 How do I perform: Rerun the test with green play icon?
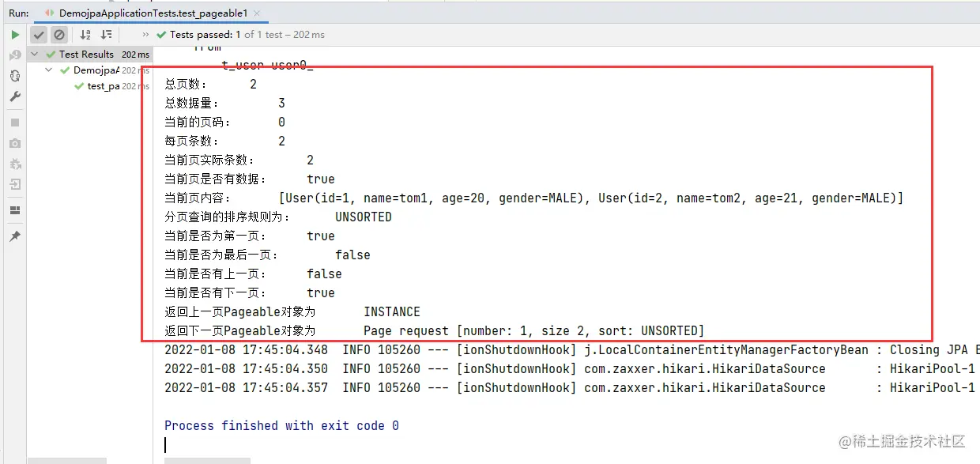pyautogui.click(x=15, y=35)
